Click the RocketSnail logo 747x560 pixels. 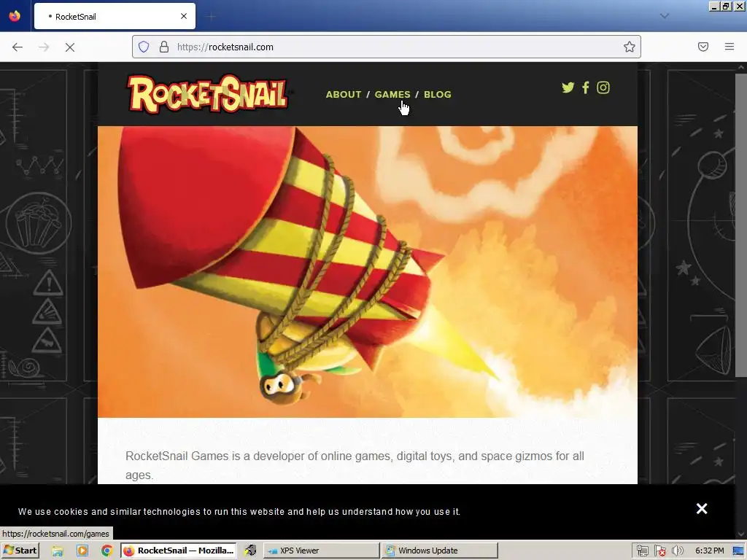[208, 94]
